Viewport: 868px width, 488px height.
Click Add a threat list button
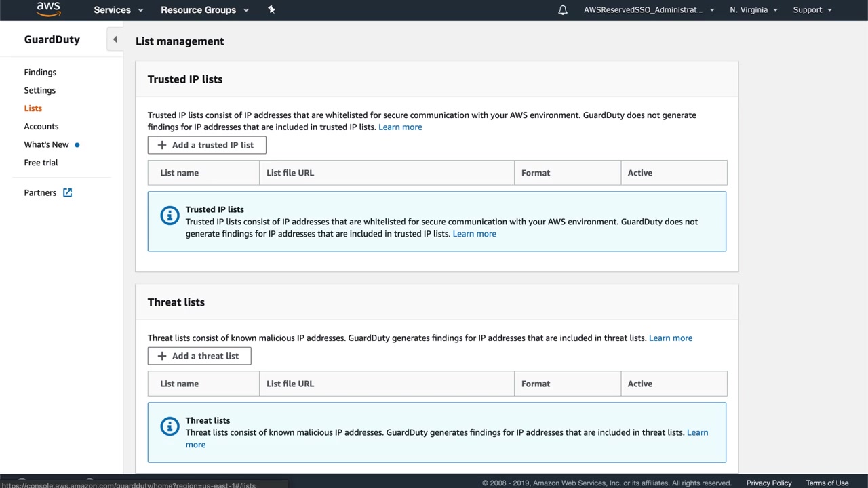tap(199, 356)
